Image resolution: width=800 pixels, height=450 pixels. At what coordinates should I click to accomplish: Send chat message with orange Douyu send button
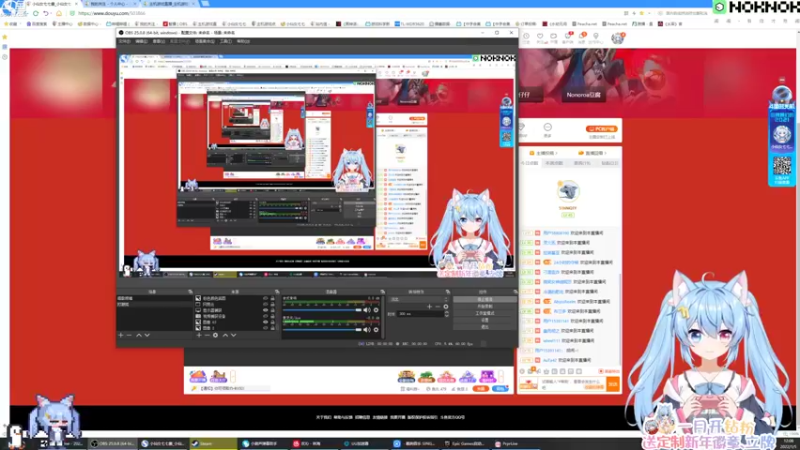pyautogui.click(x=613, y=384)
